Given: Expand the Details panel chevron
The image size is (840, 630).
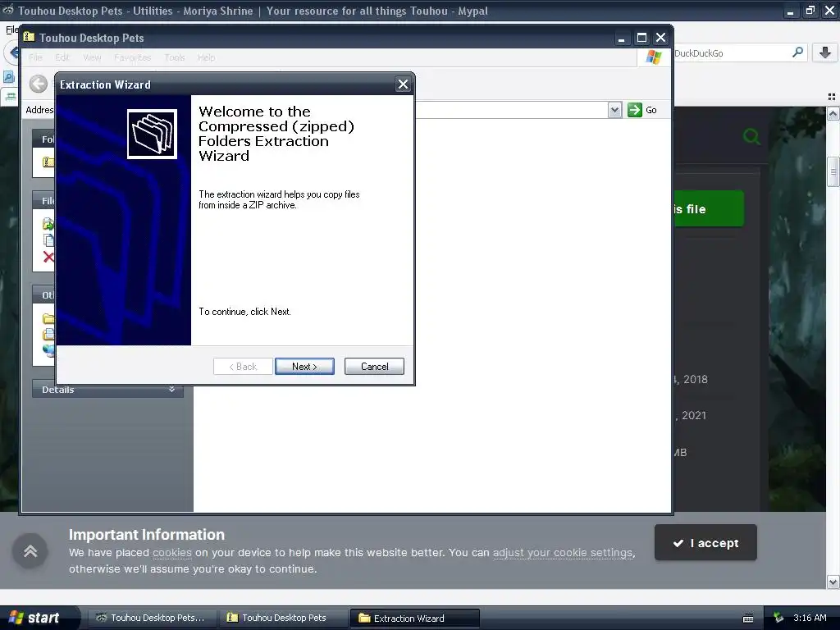Looking at the screenshot, I should [172, 390].
